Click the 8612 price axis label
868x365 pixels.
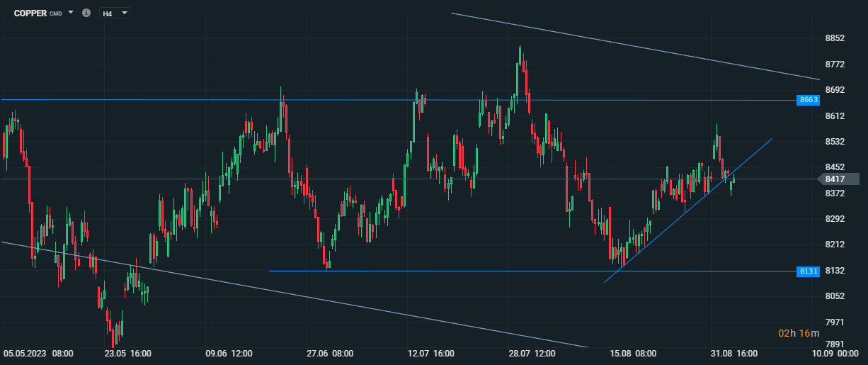[835, 116]
